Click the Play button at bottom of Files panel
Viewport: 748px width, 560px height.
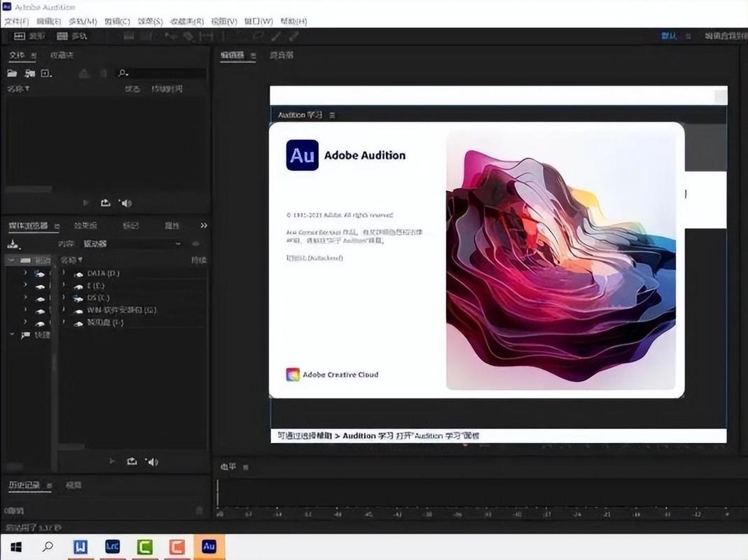coord(86,202)
